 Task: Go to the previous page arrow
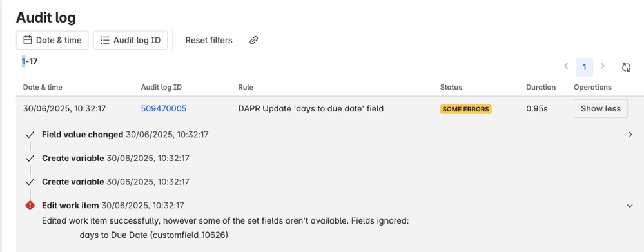coord(566,66)
